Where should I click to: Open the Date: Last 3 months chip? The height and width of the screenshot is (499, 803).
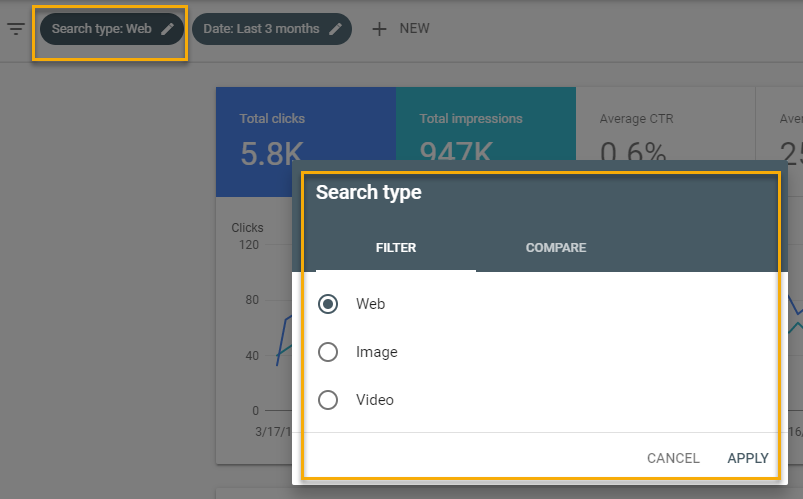click(261, 29)
